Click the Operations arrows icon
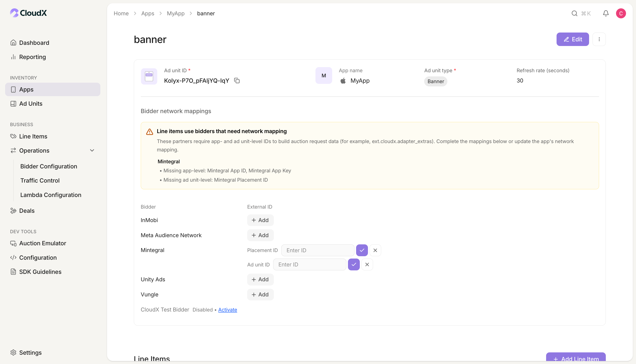The width and height of the screenshot is (636, 364). click(13, 151)
